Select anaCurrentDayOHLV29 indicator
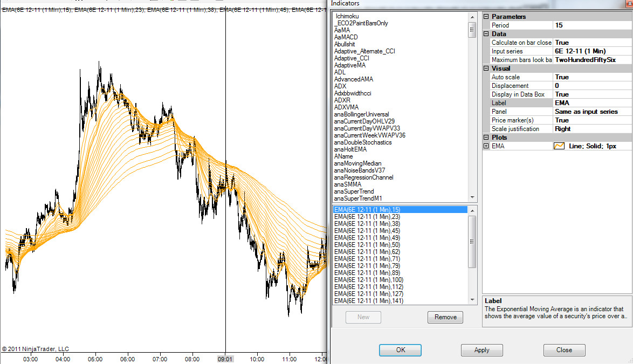The height and width of the screenshot is (364, 633). [364, 121]
